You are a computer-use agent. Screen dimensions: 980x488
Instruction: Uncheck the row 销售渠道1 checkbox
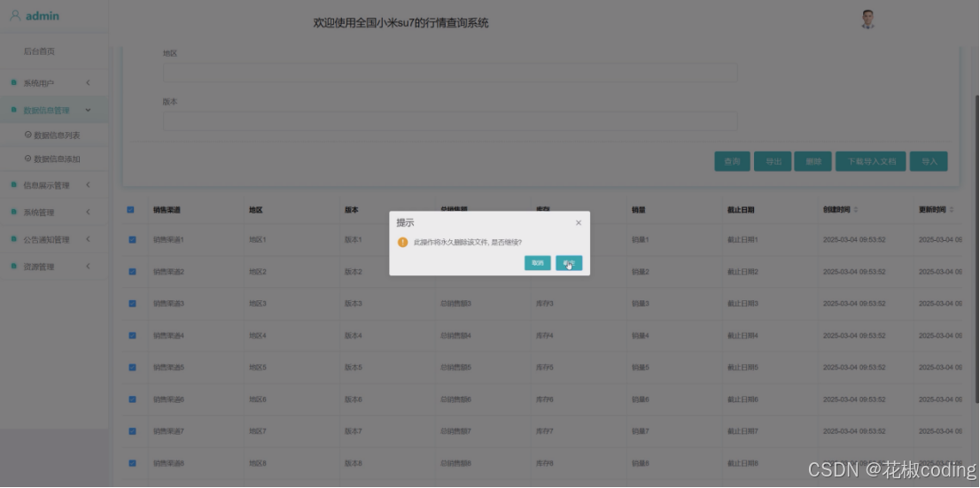[x=133, y=239]
